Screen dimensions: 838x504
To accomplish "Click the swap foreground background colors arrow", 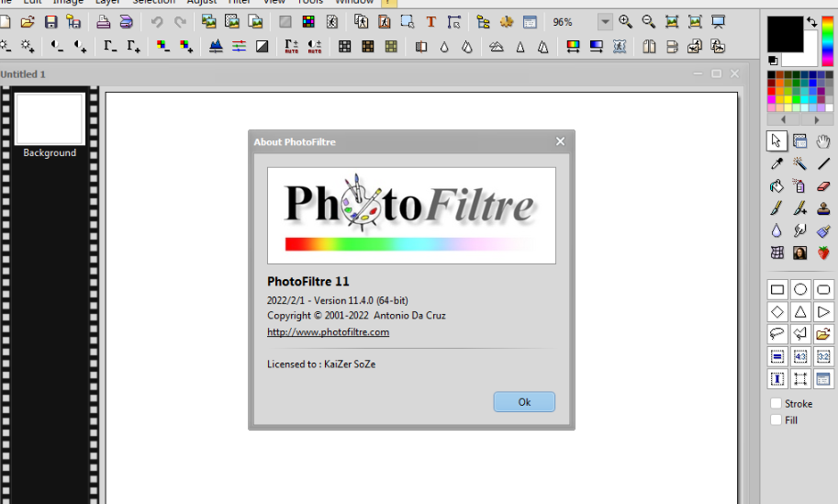I will (x=811, y=22).
